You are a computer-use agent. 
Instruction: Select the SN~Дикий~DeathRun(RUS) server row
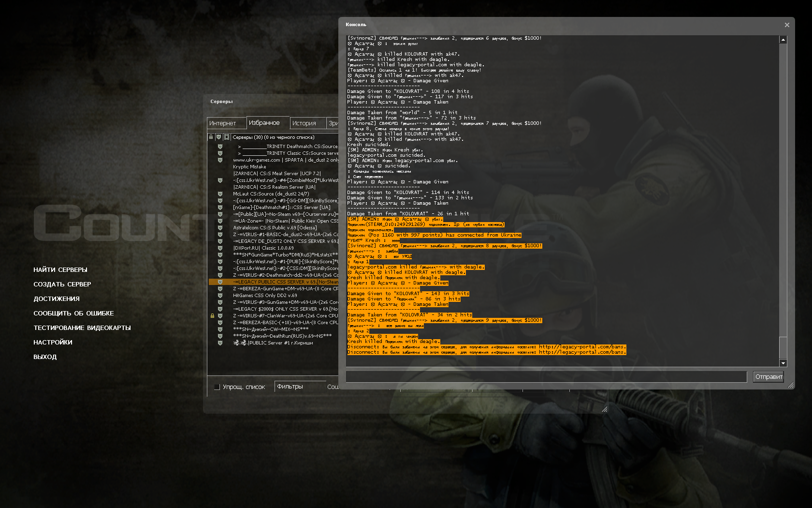tap(274, 336)
